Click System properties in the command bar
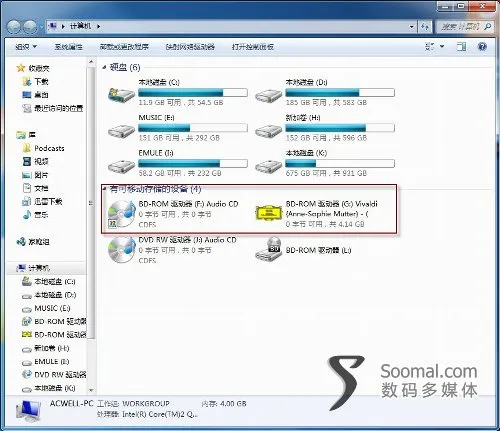The image size is (500, 431). tap(69, 47)
